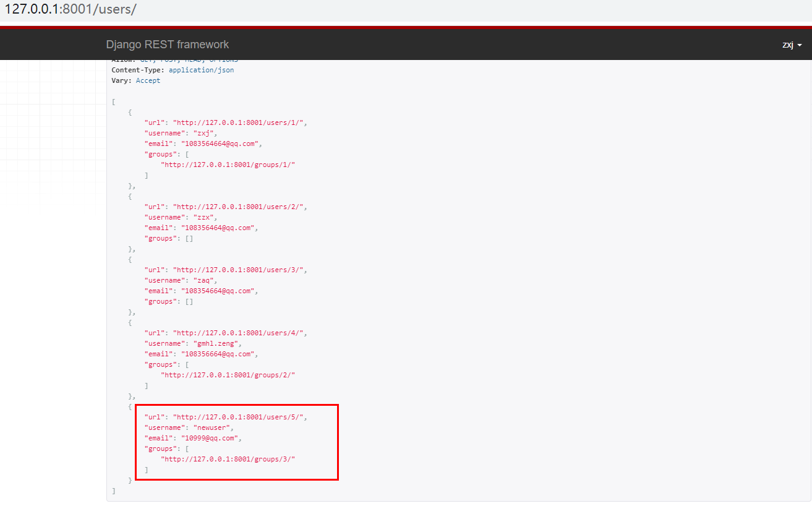The image size is (812, 506).
Task: Select the username value "newuser"
Action: 211,427
